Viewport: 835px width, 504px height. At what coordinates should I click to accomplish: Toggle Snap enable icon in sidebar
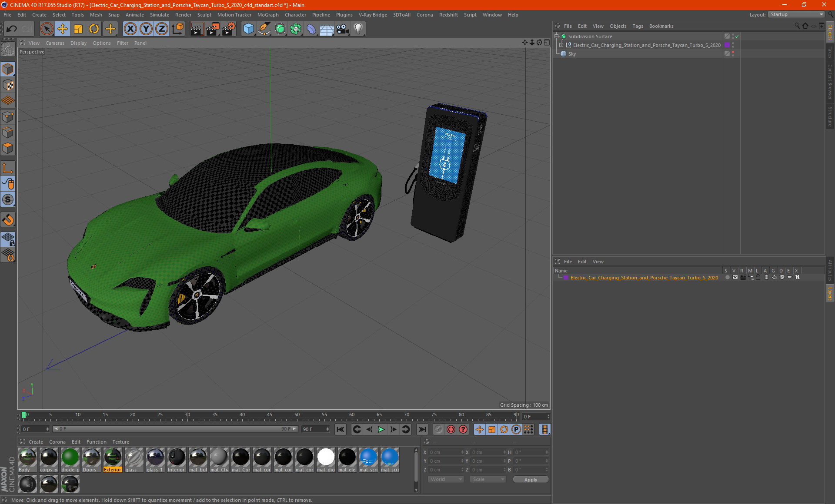click(x=8, y=200)
